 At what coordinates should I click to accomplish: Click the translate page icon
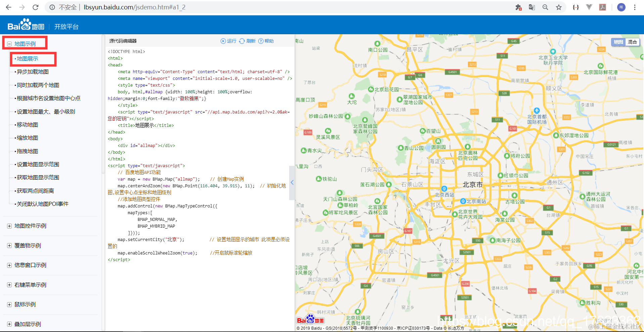[532, 7]
